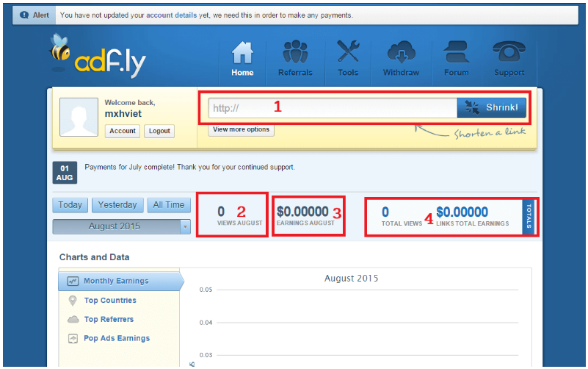Show stats for Yesterday

pos(117,205)
